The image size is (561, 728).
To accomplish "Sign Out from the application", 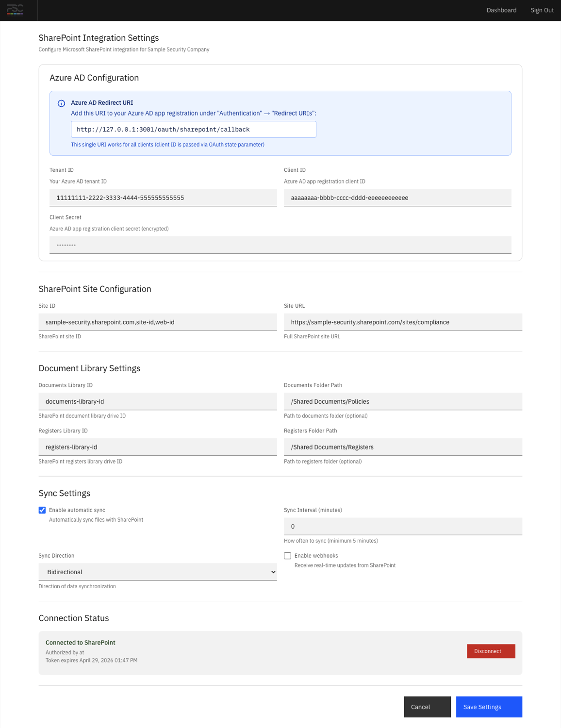I will point(542,10).
